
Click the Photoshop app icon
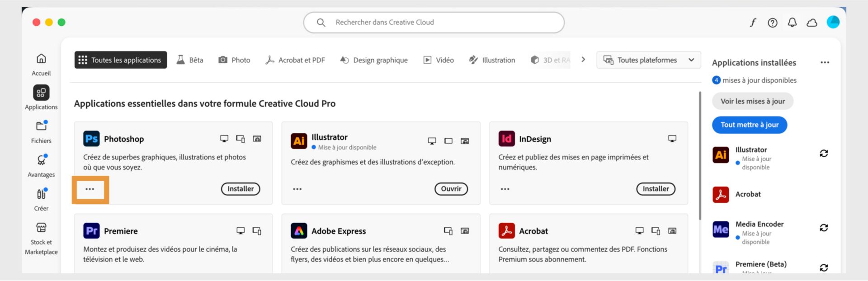(91, 139)
